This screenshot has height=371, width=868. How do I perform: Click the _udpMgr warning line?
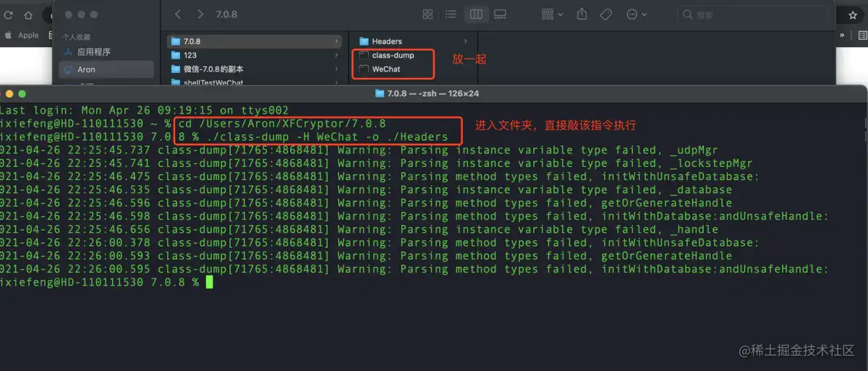[x=359, y=150]
